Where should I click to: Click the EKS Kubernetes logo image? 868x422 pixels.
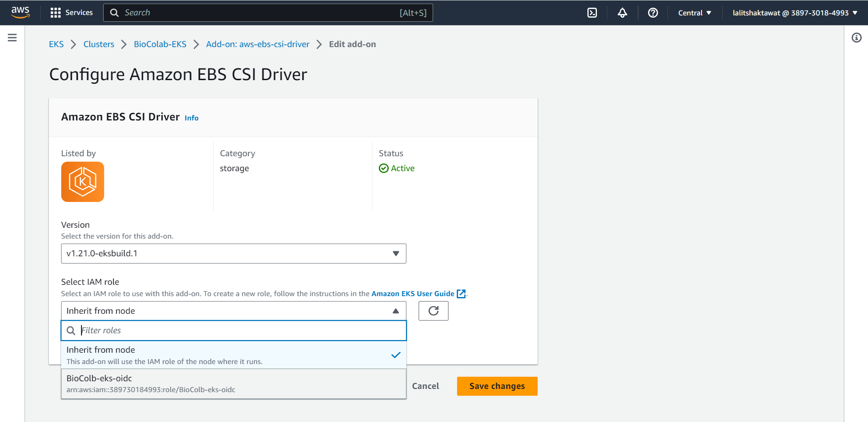tap(82, 182)
